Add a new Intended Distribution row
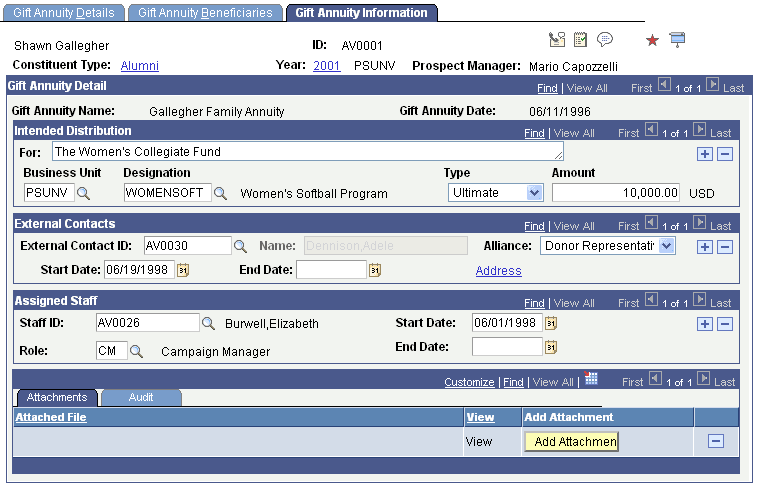Screen dimensions: 757x487 point(704,154)
